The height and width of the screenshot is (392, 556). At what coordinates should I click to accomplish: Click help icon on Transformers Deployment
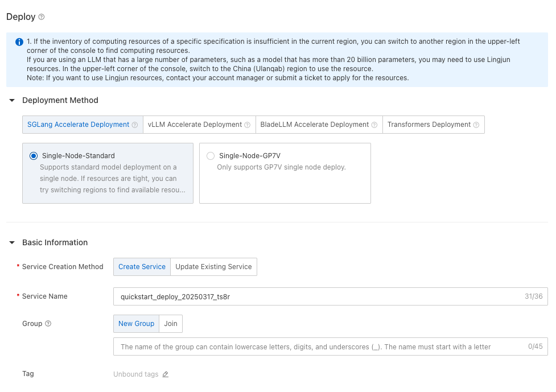(x=476, y=125)
